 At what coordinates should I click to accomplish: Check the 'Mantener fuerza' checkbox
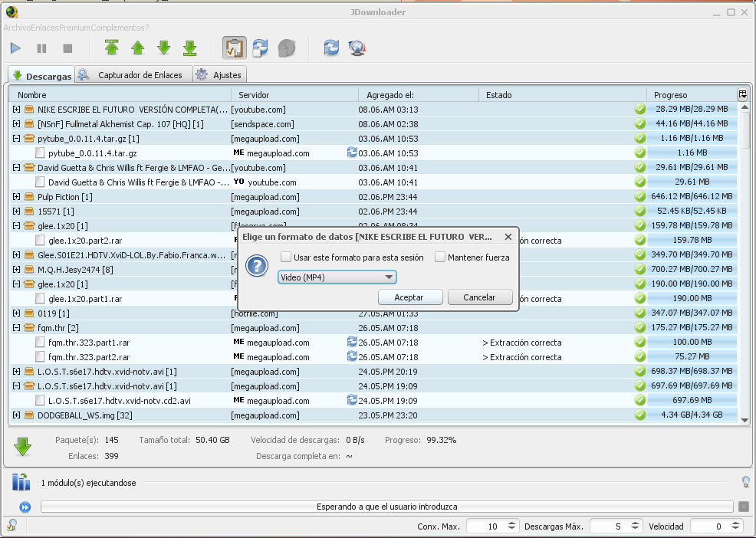coord(439,257)
